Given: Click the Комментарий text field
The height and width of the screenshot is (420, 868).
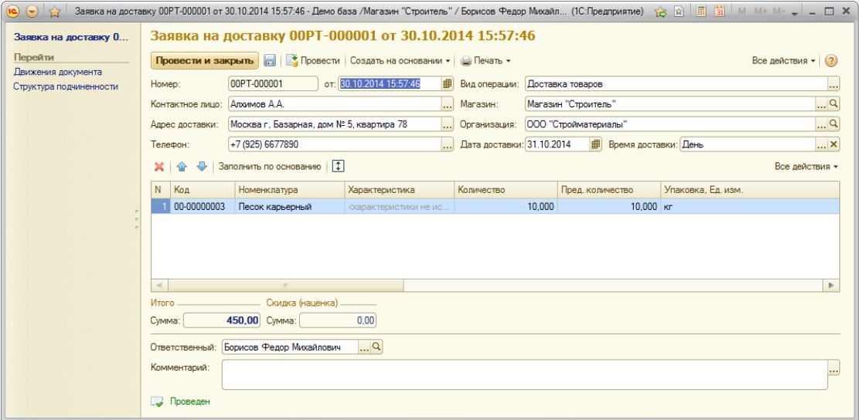Looking at the screenshot, I should pos(524,374).
